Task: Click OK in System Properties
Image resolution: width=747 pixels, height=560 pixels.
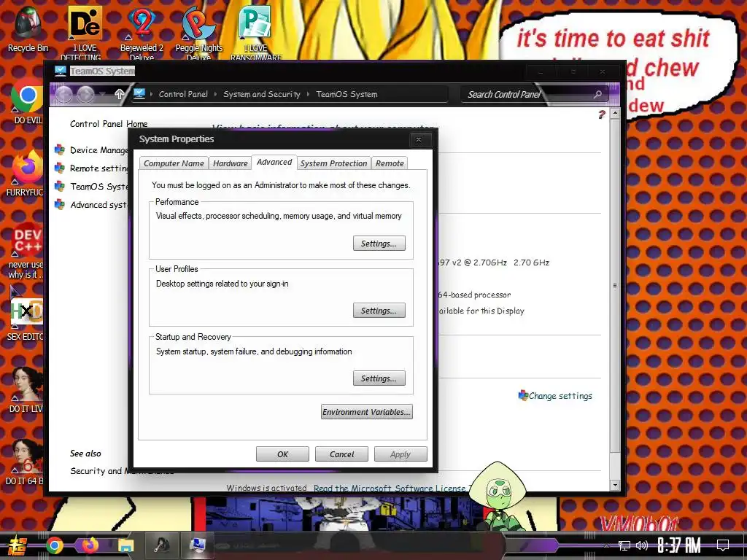Action: click(282, 454)
